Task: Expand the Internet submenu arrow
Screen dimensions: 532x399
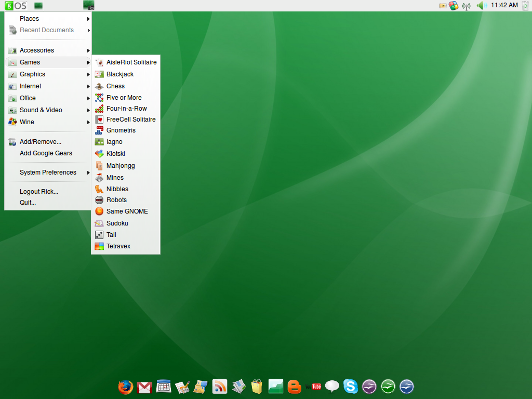Action: pos(88,87)
